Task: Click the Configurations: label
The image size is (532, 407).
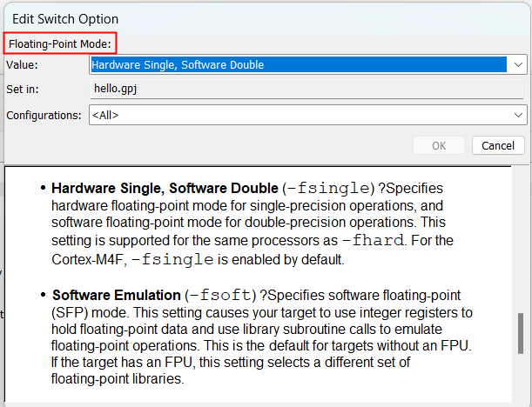Action: 44,115
